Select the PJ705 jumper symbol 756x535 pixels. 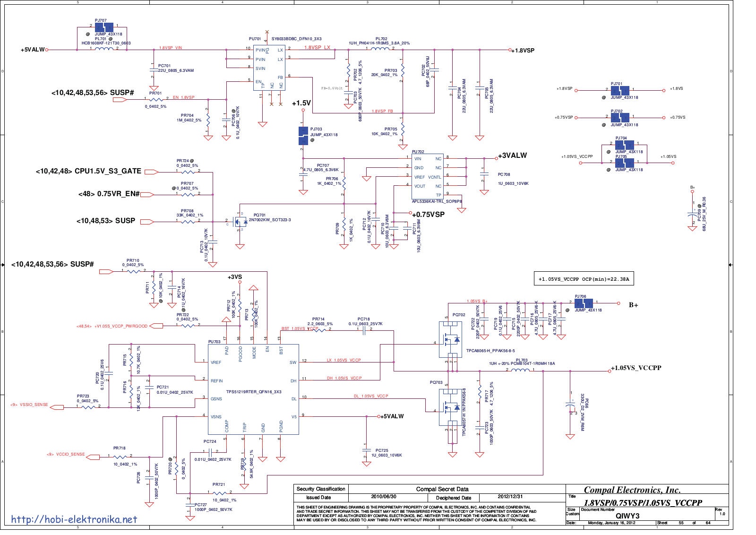(x=624, y=163)
